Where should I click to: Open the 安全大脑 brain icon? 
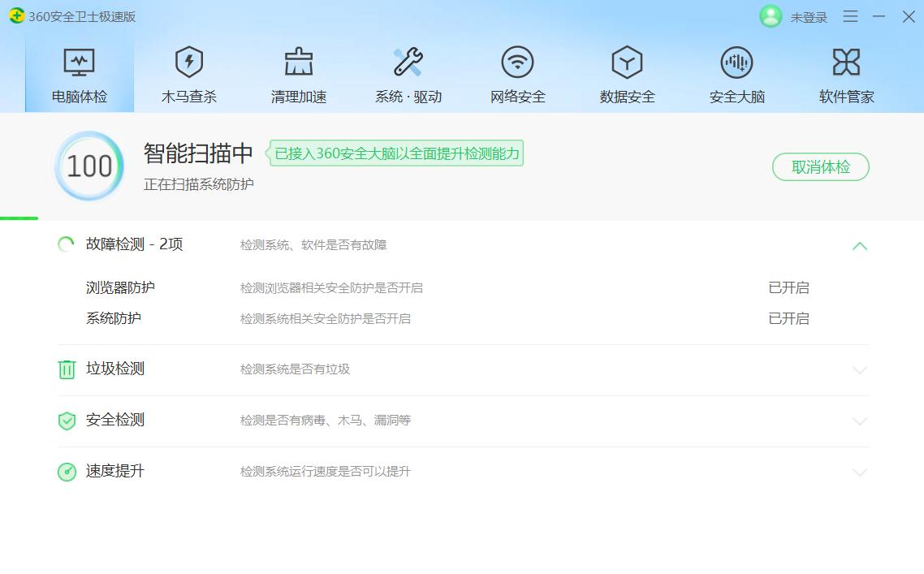(x=736, y=61)
